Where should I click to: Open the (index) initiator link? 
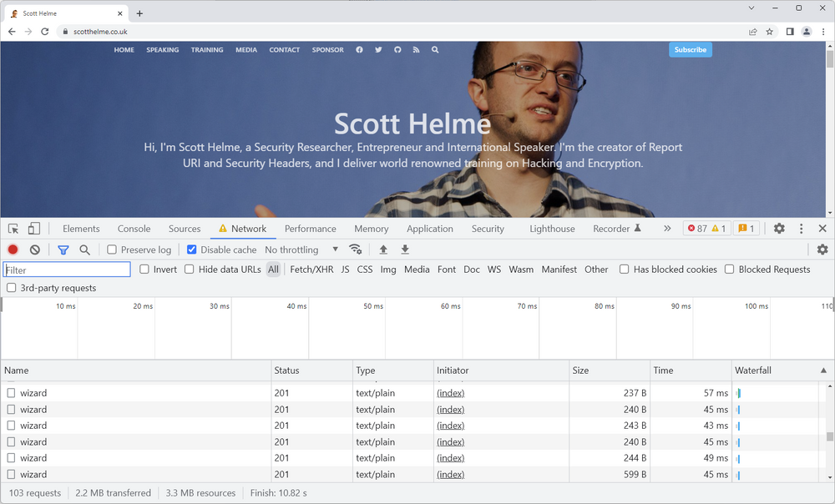pos(450,393)
